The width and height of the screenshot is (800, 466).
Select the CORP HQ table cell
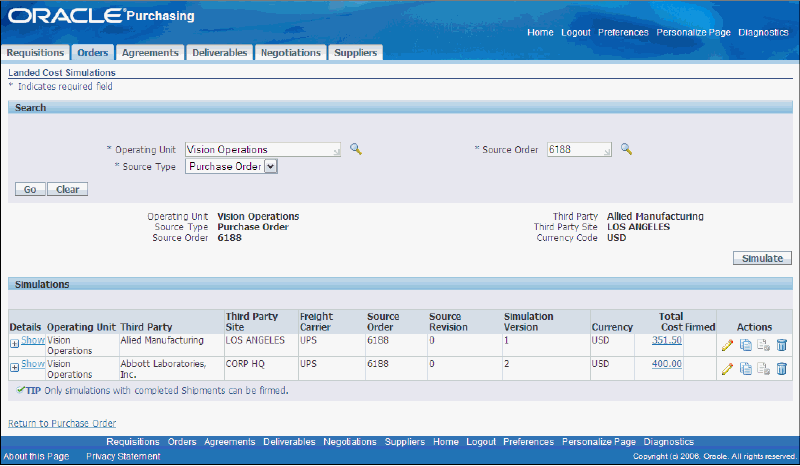[x=261, y=369]
